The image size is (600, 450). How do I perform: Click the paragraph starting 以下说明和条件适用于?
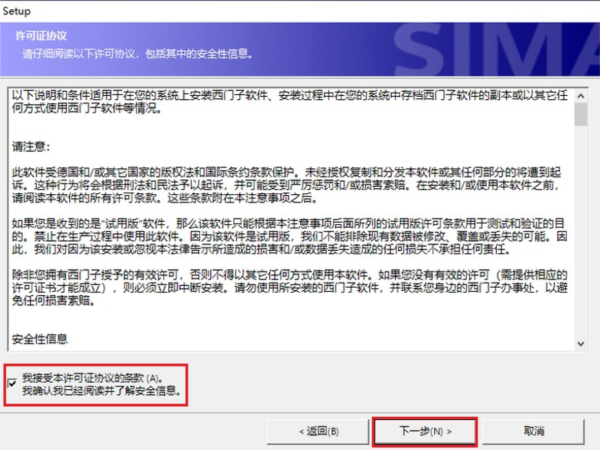click(290, 101)
